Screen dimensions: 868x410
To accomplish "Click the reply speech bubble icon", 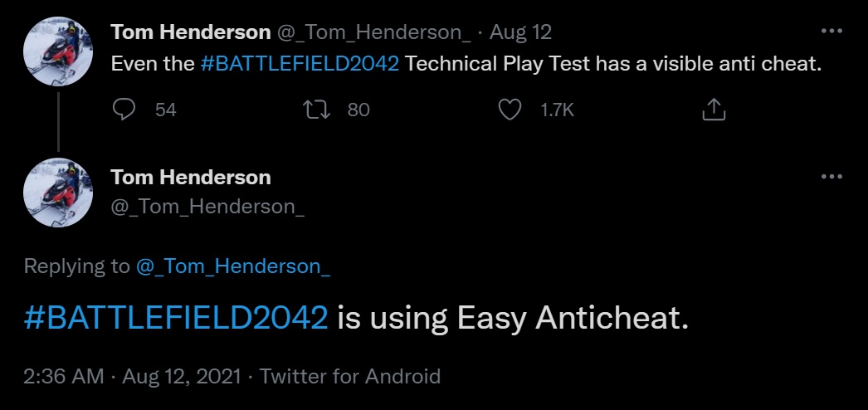I will point(124,110).
